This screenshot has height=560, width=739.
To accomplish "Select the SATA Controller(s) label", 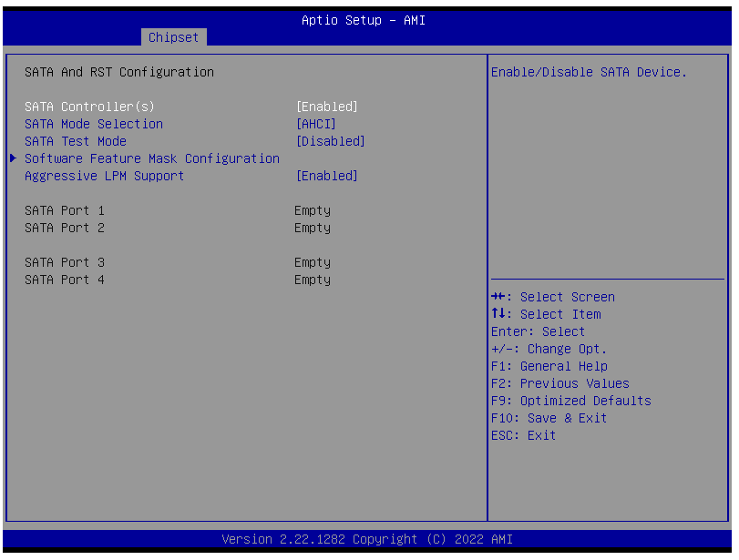I will point(89,107).
